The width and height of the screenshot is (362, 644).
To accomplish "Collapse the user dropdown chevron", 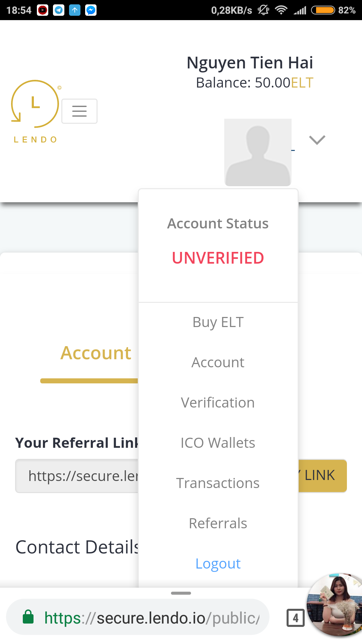I will click(x=317, y=140).
